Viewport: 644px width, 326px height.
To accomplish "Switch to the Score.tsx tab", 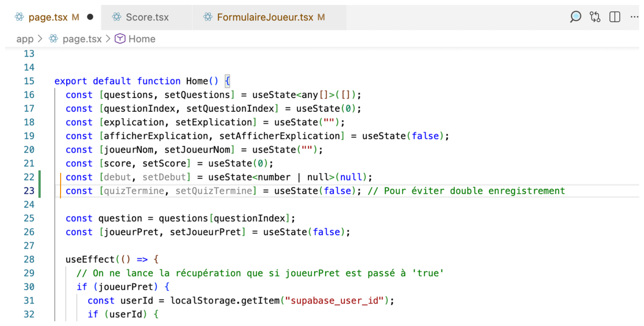I will point(147,17).
